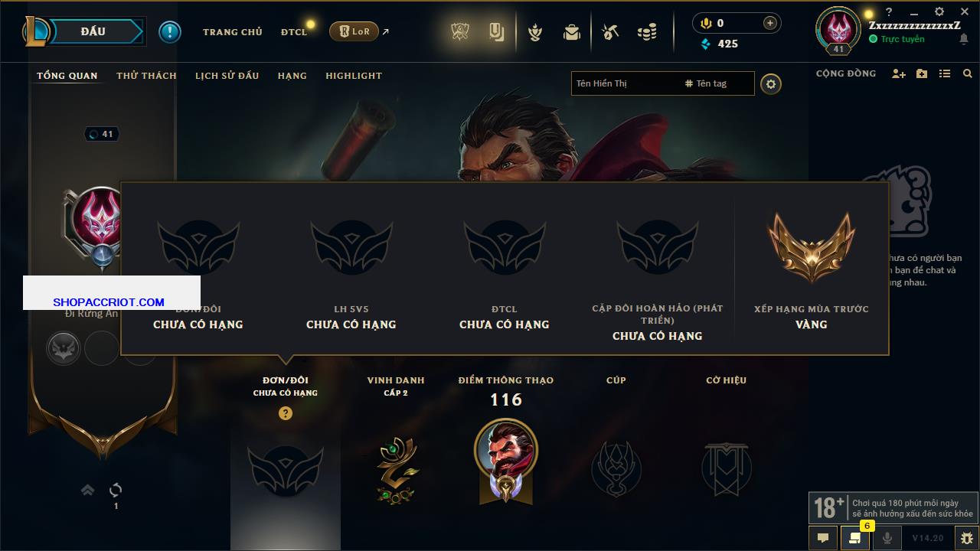Toggle notifications bell icon
This screenshot has height=551, width=980.
click(x=964, y=39)
